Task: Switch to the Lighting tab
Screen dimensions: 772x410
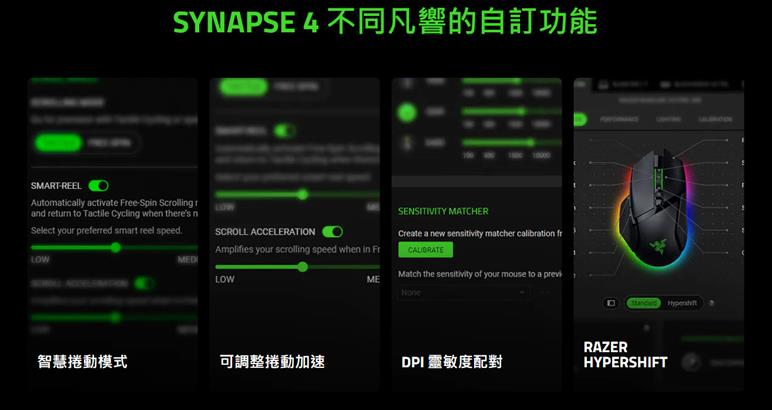Action: point(668,119)
